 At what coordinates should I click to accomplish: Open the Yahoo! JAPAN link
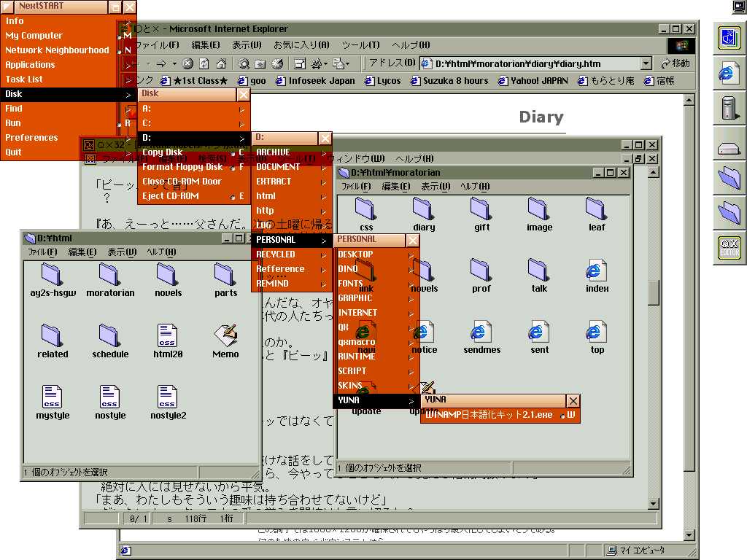coord(533,81)
